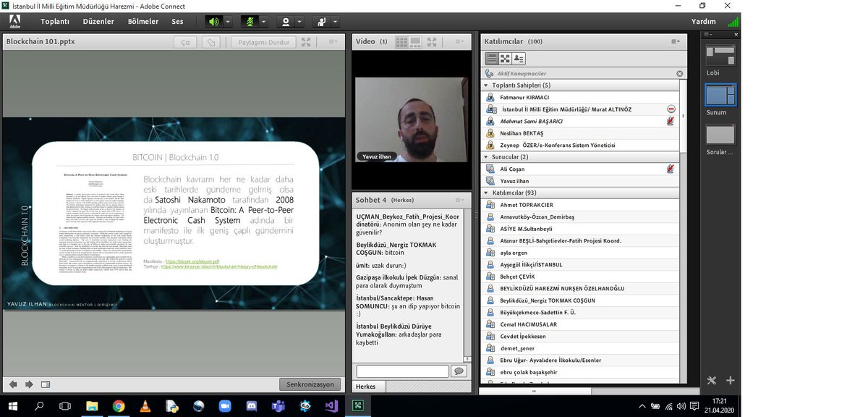Open the microphone options dropdown arrow

263,22
